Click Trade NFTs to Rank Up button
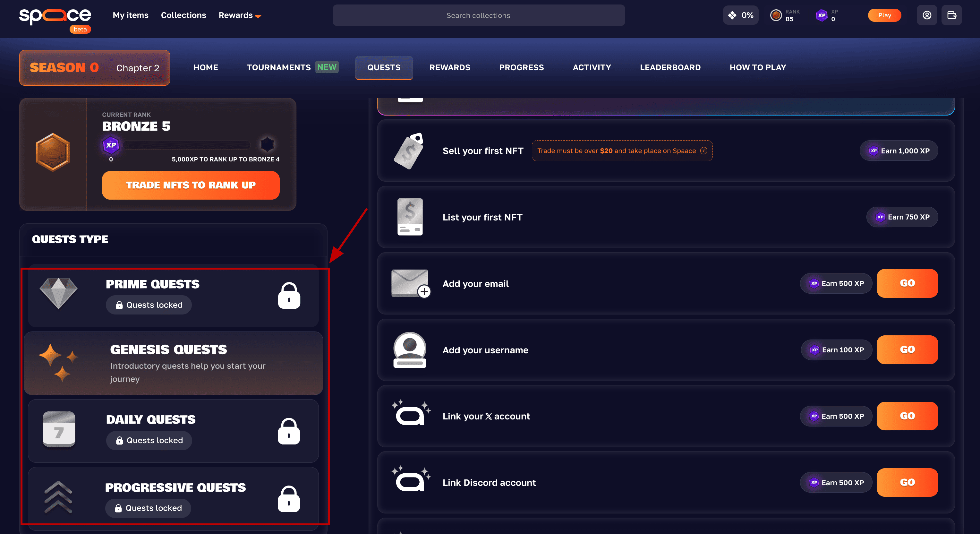The width and height of the screenshot is (980, 534). [191, 185]
